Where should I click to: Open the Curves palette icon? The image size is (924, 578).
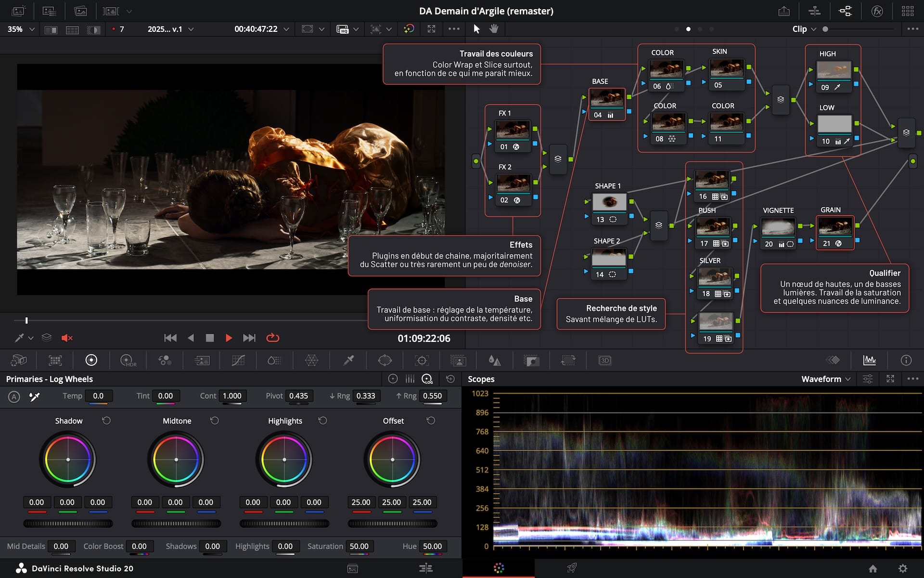pyautogui.click(x=238, y=360)
